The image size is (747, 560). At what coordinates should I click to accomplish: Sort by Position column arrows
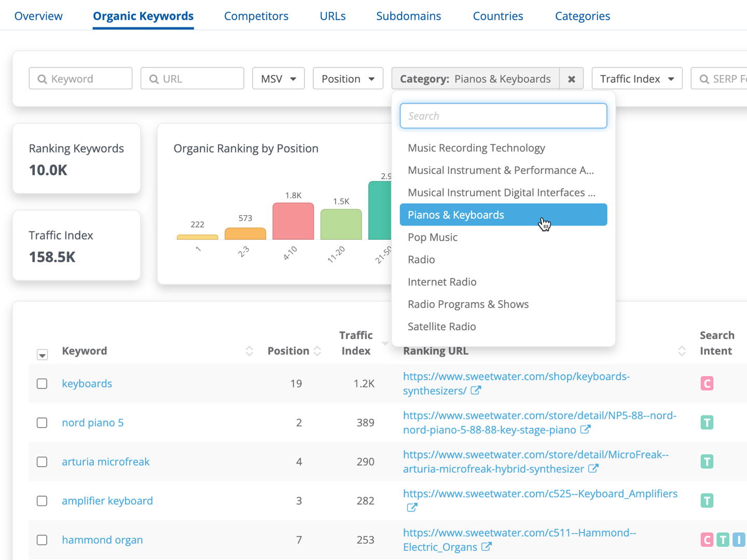tap(317, 351)
